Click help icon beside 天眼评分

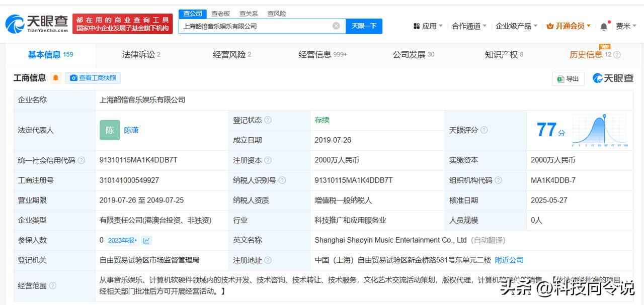484,130
